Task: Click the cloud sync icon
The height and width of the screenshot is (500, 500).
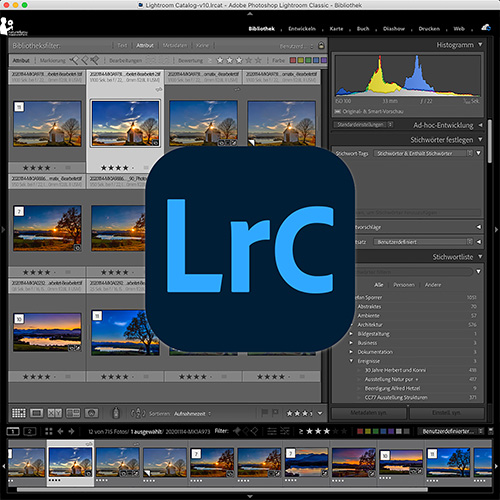Action: point(486,28)
